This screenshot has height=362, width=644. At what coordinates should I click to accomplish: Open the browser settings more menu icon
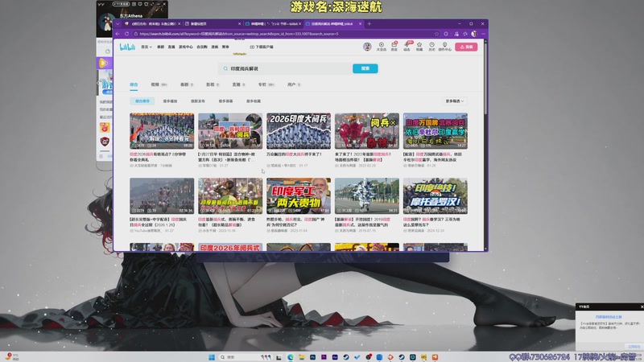click(484, 34)
